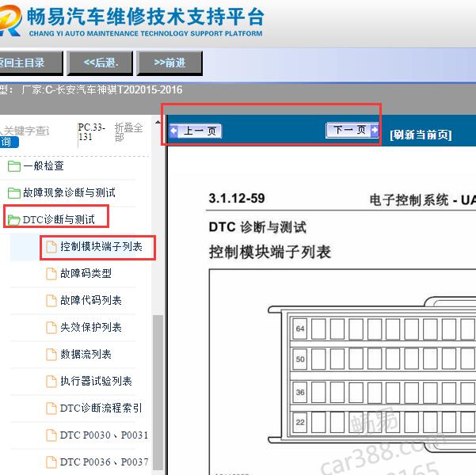Go back with <<后退 button
The image size is (476, 475).
point(100,63)
